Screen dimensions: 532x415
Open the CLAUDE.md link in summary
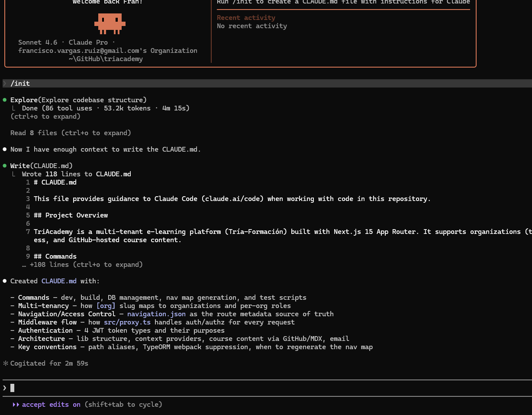point(59,281)
